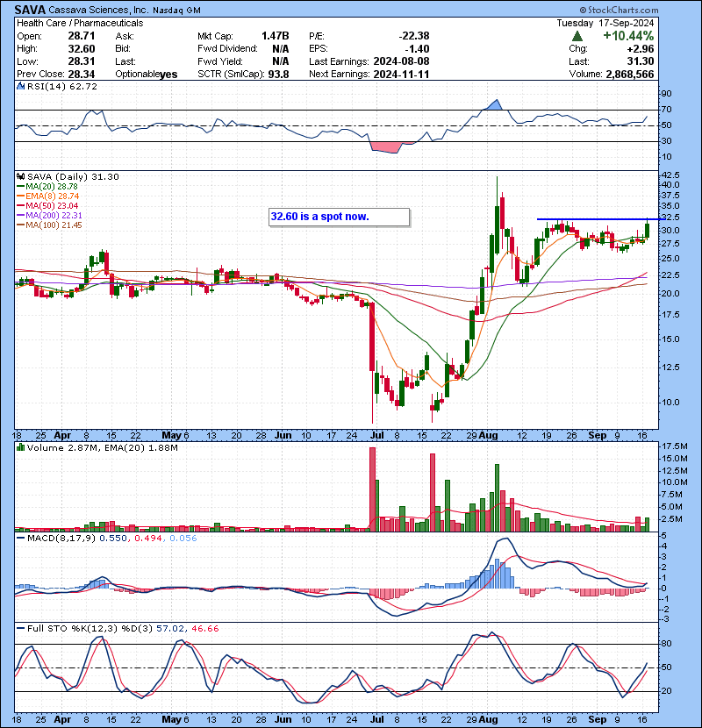Click the Chg value +2.96
The image size is (702, 728).
pos(641,49)
